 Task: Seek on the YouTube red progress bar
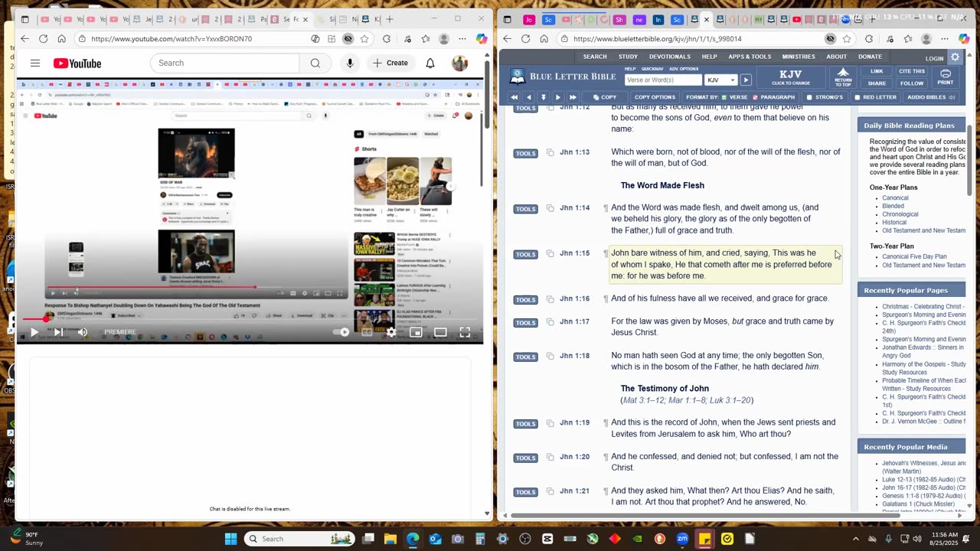(250, 319)
